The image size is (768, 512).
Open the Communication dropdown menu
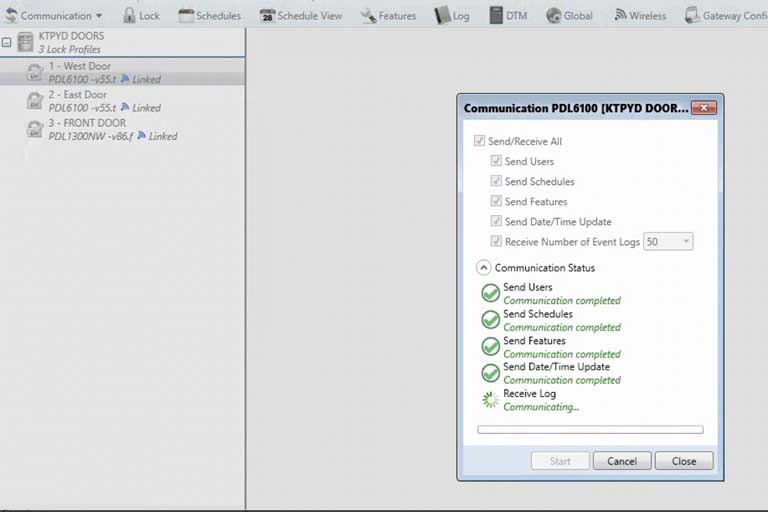[53, 15]
